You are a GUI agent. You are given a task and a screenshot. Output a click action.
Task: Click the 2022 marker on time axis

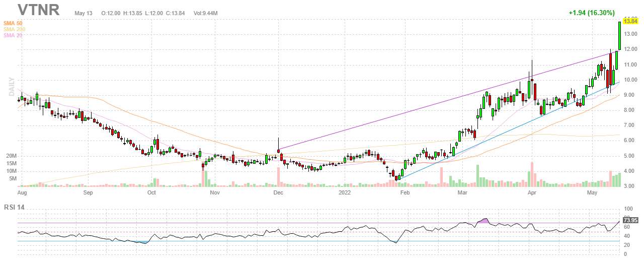[x=345, y=192]
